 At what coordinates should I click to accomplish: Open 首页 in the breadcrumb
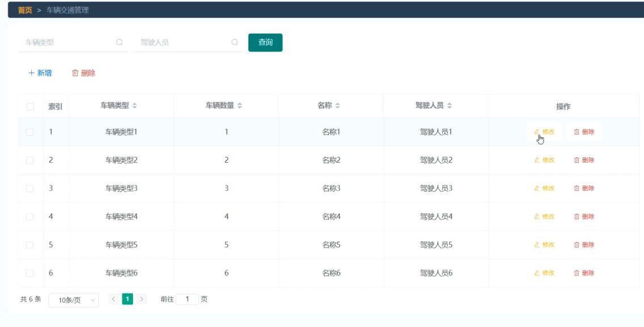point(24,10)
